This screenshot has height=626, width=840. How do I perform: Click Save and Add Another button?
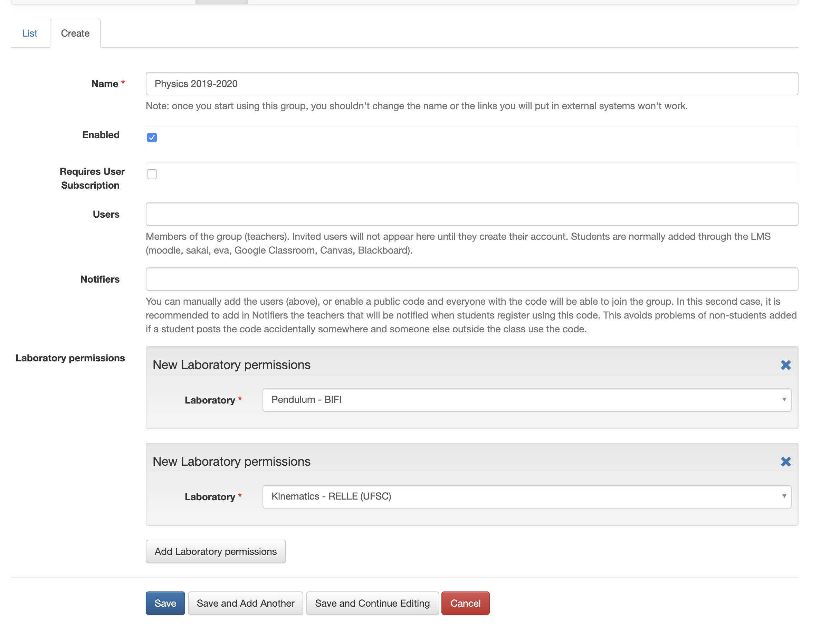point(245,603)
